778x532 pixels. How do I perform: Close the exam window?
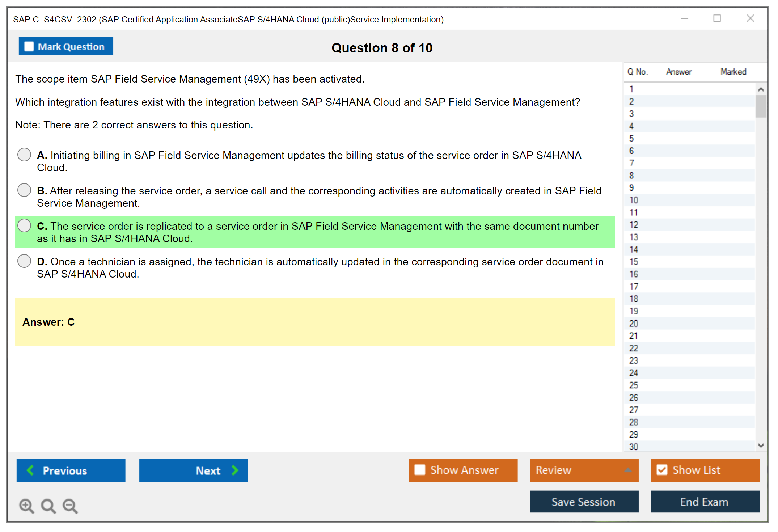750,18
